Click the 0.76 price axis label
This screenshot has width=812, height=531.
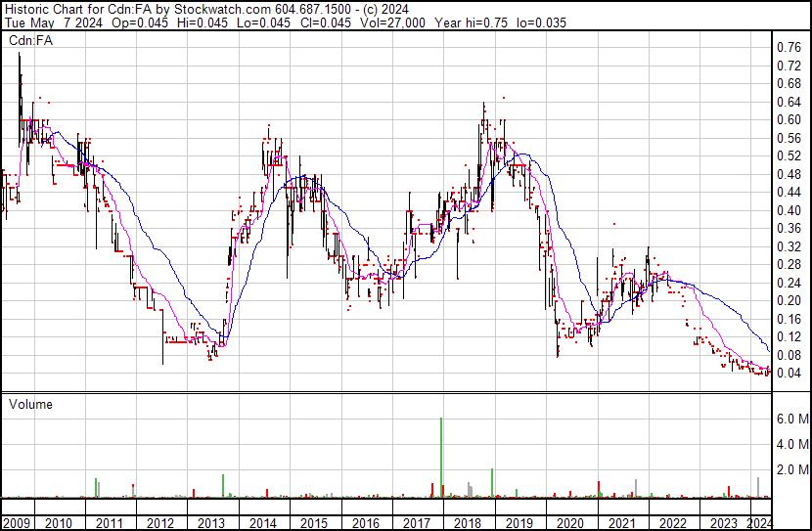click(789, 47)
